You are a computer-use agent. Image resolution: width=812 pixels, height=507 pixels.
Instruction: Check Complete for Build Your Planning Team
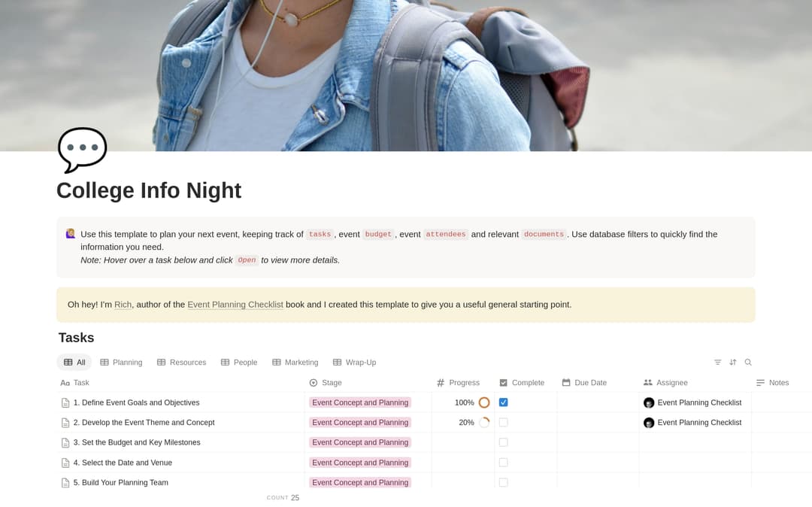pos(503,483)
